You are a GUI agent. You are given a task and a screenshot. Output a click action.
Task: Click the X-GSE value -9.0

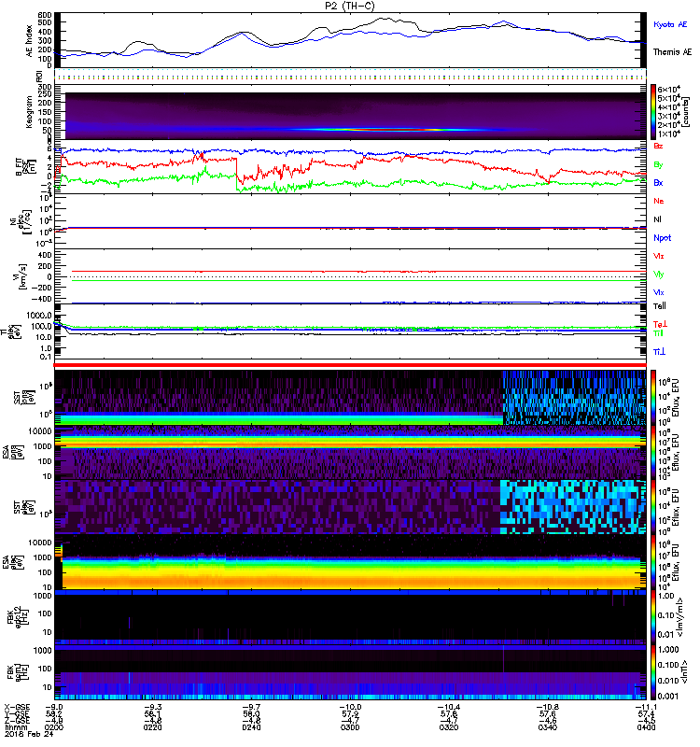pyautogui.click(x=54, y=707)
